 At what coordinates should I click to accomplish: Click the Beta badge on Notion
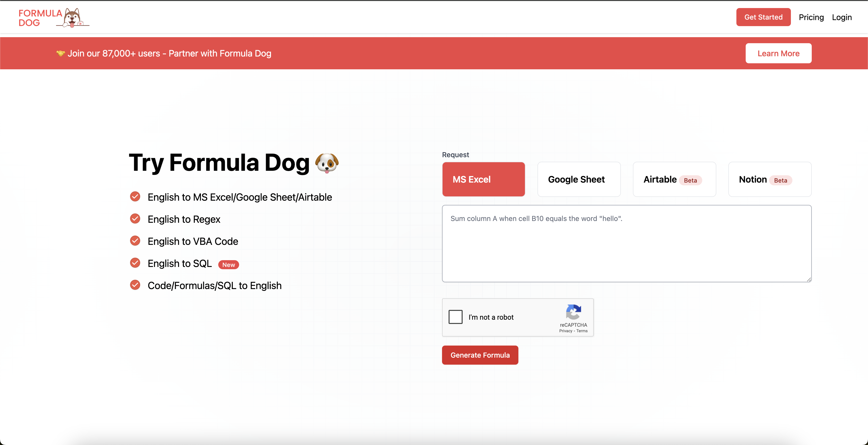(780, 180)
